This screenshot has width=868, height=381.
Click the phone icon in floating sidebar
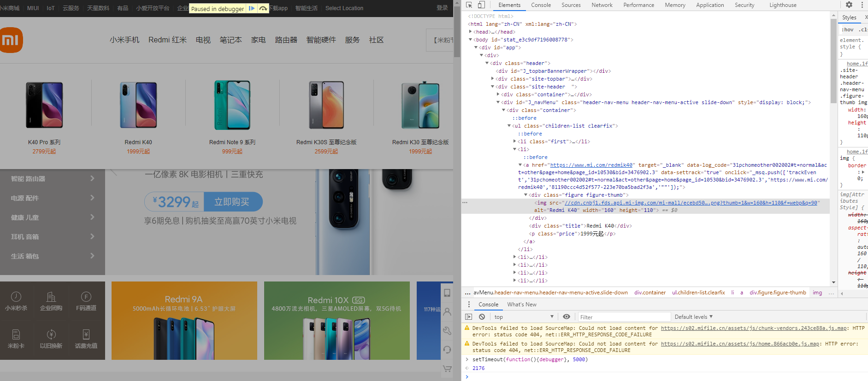447,293
